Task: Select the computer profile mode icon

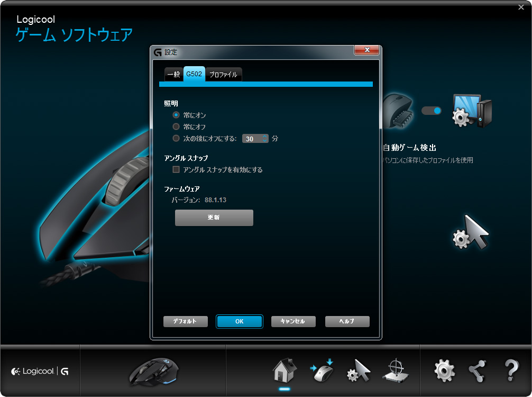Action: click(x=472, y=111)
